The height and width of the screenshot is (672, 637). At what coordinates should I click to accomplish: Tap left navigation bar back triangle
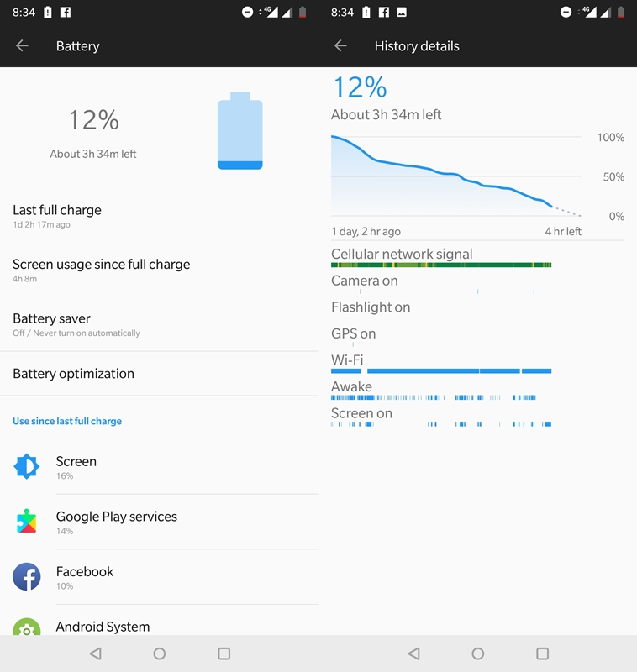coord(96,654)
